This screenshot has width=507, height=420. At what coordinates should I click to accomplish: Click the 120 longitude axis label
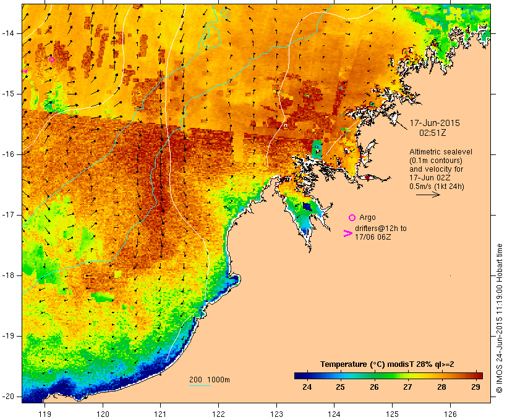103,414
